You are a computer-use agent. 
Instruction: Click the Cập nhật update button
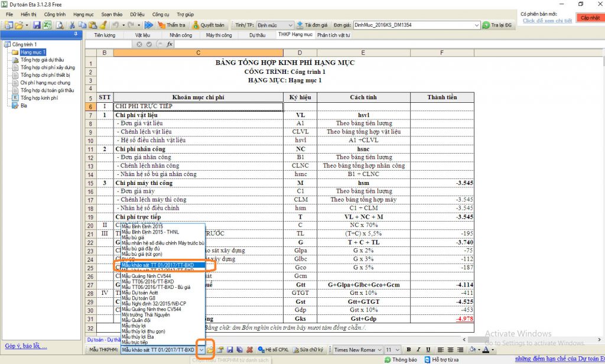590,18
